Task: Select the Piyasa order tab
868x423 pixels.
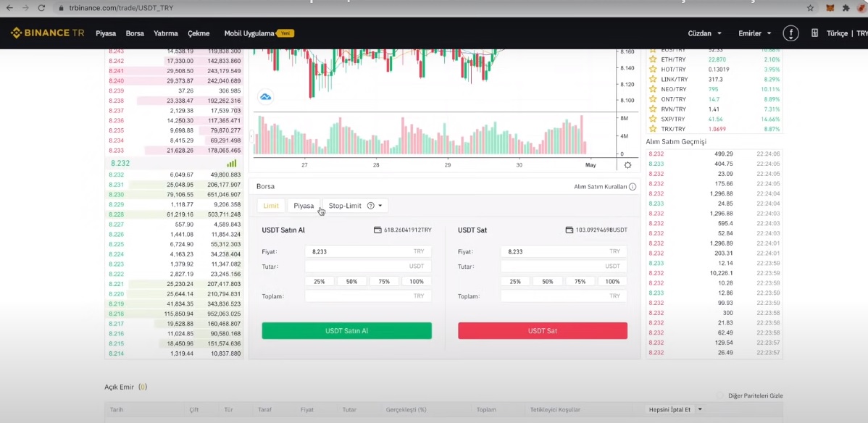Action: (x=304, y=206)
